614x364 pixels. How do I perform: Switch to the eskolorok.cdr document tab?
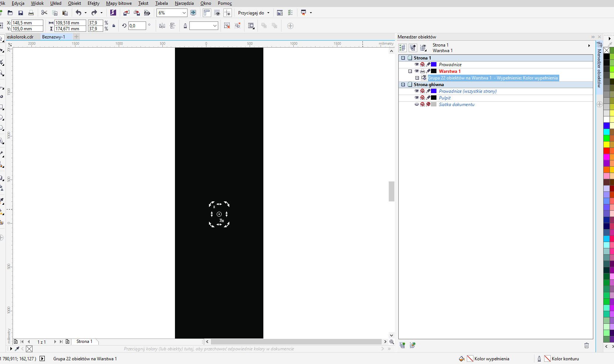pos(20,37)
